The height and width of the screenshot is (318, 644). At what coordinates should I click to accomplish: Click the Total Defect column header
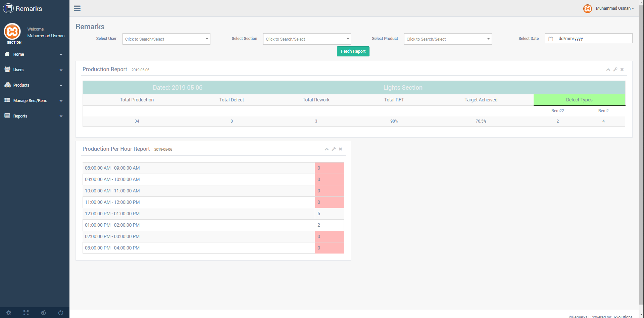click(x=232, y=100)
